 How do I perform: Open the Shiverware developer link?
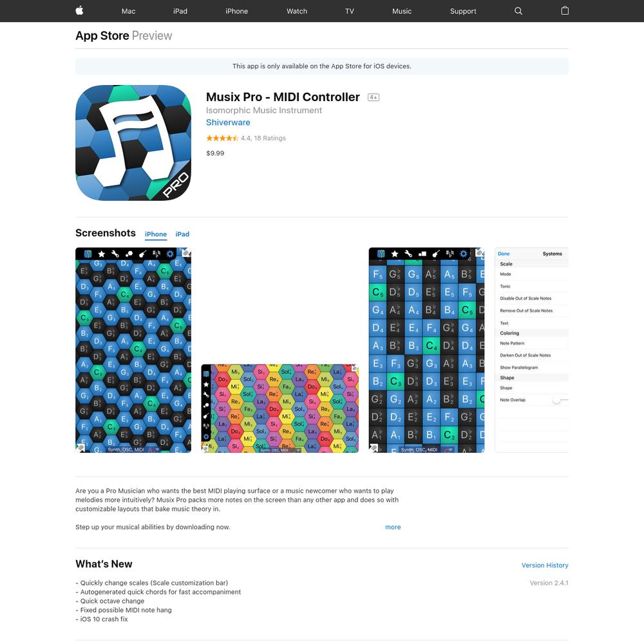click(x=228, y=122)
